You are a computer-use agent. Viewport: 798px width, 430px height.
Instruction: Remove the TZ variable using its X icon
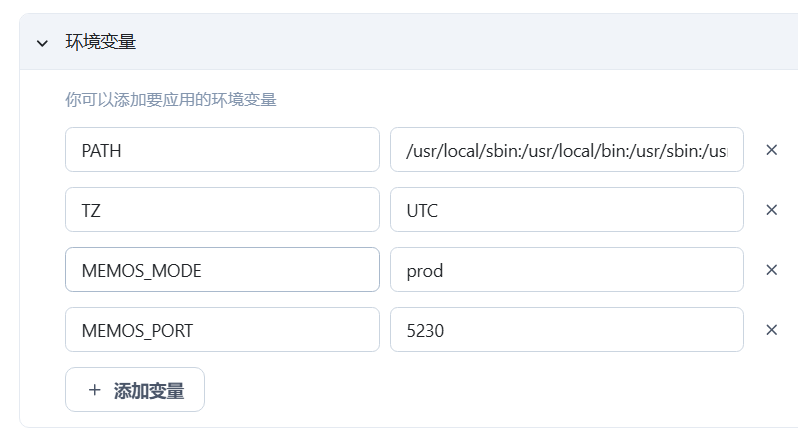tap(771, 210)
